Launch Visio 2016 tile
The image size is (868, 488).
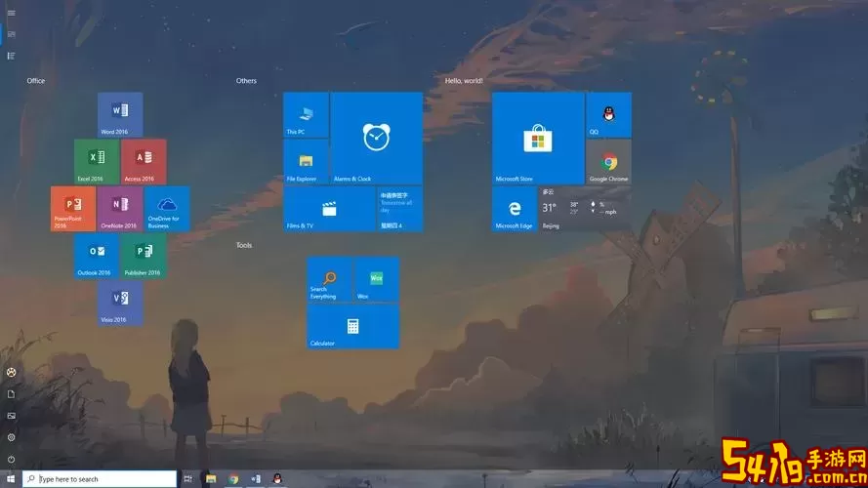click(120, 303)
